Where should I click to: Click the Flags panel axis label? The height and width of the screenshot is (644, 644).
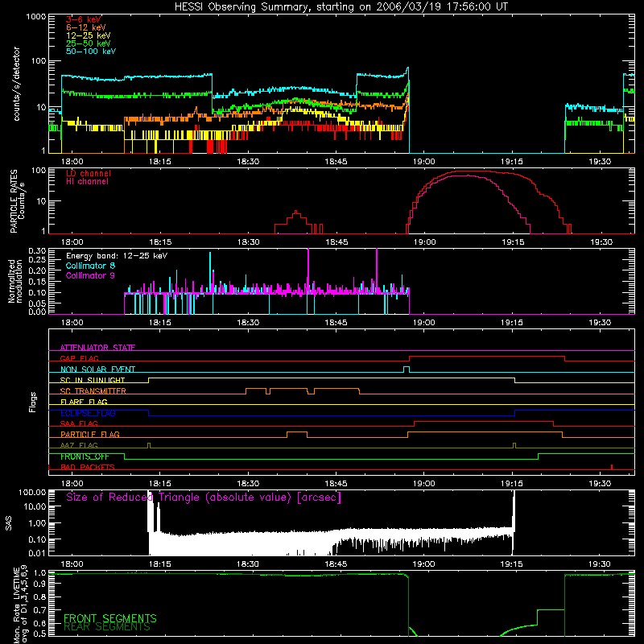click(x=33, y=402)
